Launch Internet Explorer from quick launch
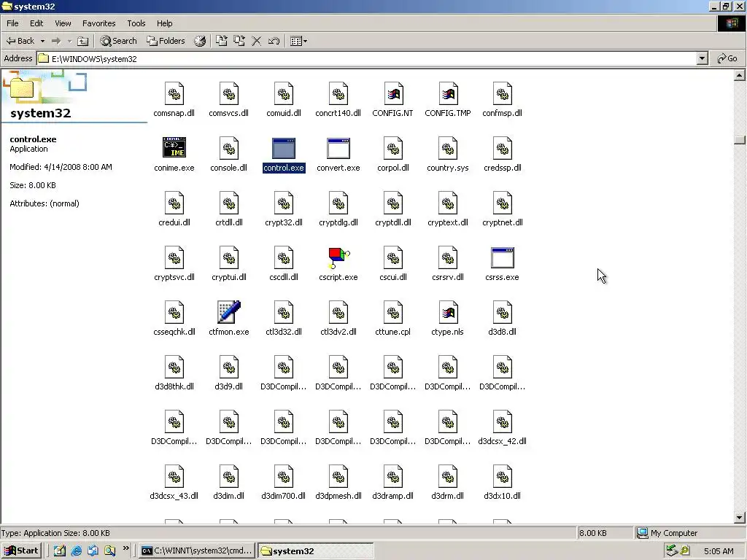This screenshot has width=747, height=560. click(x=76, y=551)
